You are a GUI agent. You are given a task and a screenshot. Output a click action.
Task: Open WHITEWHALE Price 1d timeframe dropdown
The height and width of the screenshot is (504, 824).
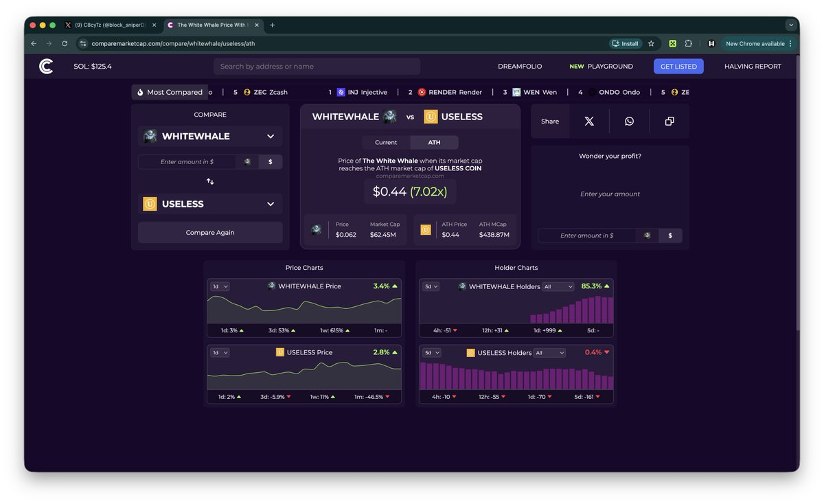[220, 286]
